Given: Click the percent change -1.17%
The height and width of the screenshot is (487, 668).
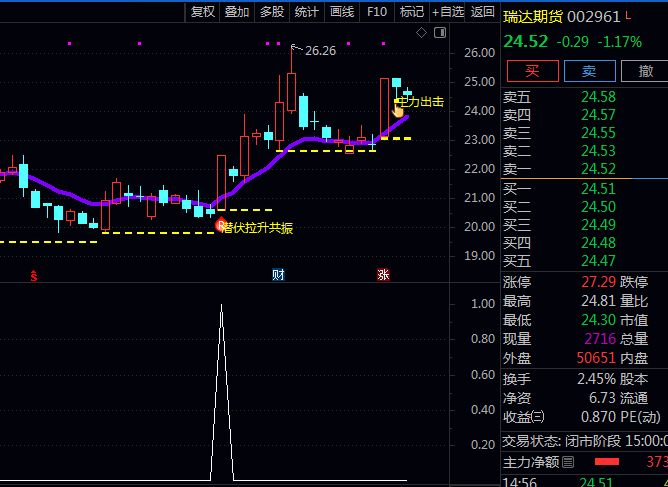Looking at the screenshot, I should point(619,42).
